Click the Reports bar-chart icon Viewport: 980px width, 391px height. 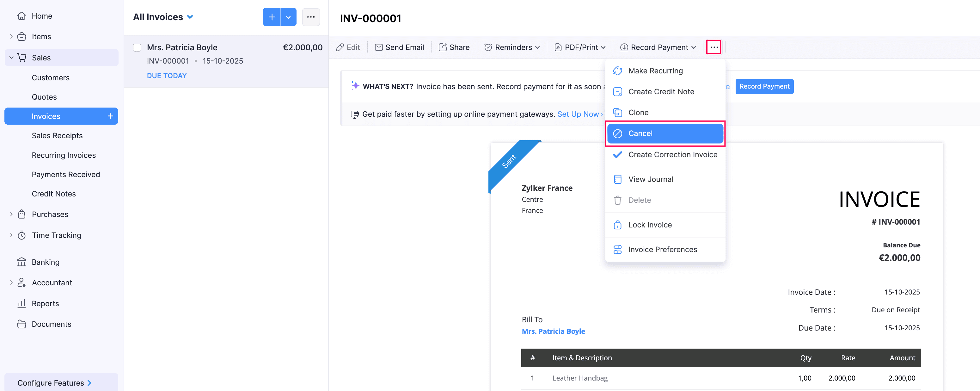[x=22, y=303]
